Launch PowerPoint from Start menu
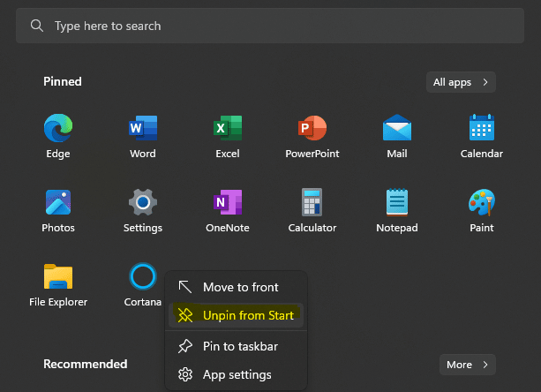This screenshot has width=541, height=392. pos(312,136)
